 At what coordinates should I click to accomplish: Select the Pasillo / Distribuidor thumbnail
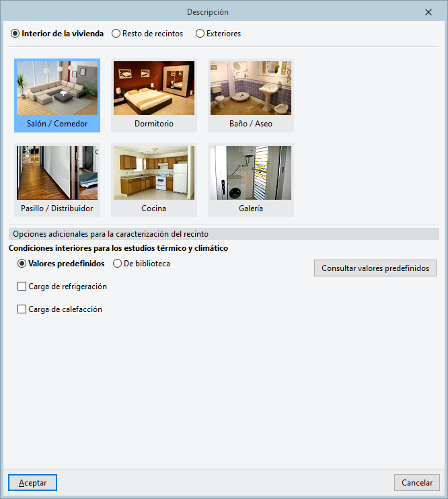coord(57,180)
